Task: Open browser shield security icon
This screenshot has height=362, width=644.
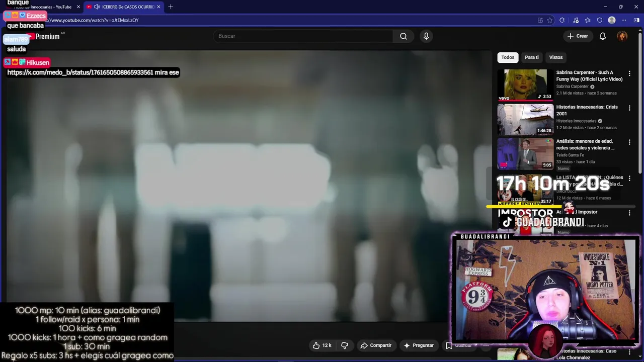Action: click(x=600, y=20)
